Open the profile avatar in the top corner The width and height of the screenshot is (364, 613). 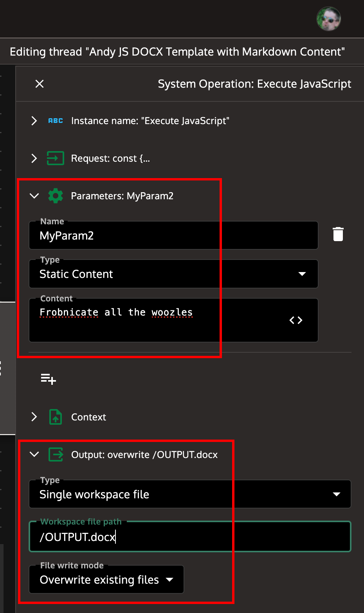[328, 18]
